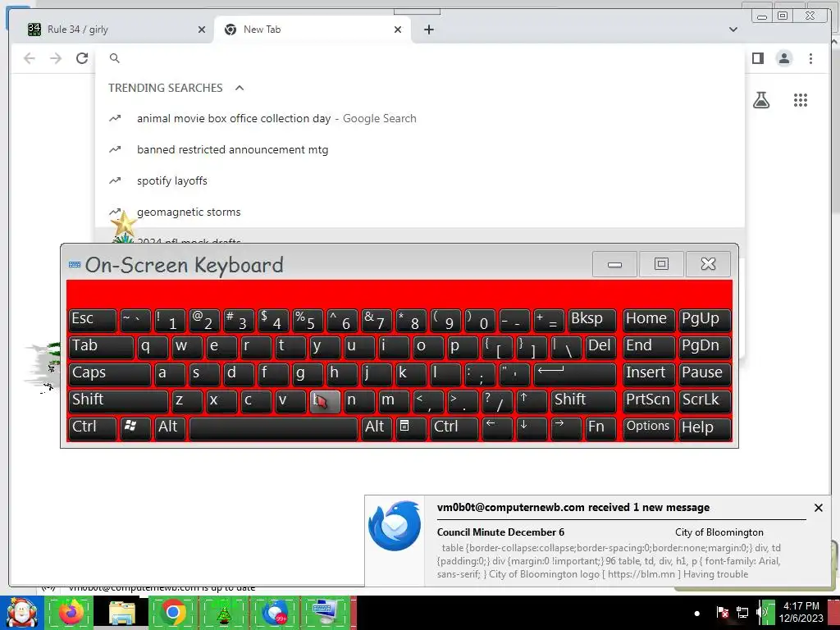
Task: Click the Del key
Action: click(x=600, y=347)
